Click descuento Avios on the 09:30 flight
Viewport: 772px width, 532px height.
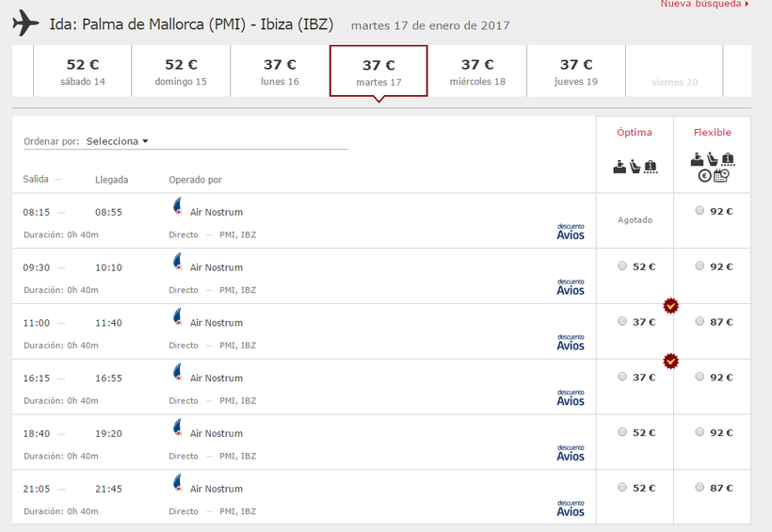coord(571,287)
